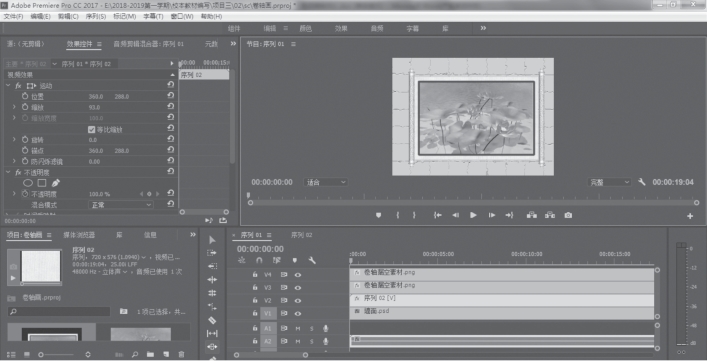Solo audio track A2
This screenshot has width=707, height=361.
(312, 342)
